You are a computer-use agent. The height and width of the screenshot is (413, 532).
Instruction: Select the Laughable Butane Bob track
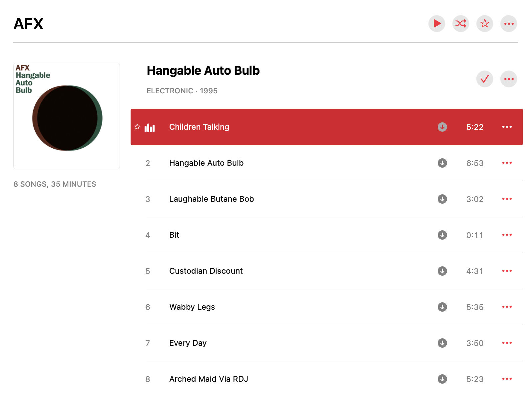click(212, 199)
